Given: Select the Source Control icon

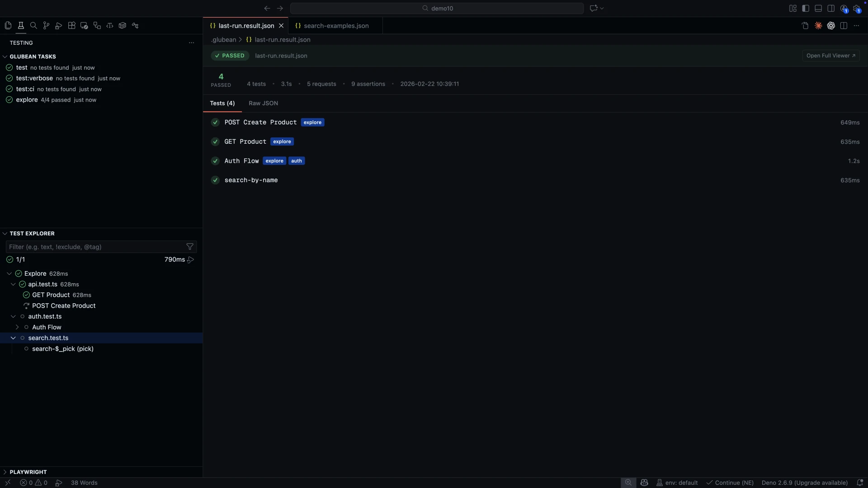Looking at the screenshot, I should (x=46, y=25).
